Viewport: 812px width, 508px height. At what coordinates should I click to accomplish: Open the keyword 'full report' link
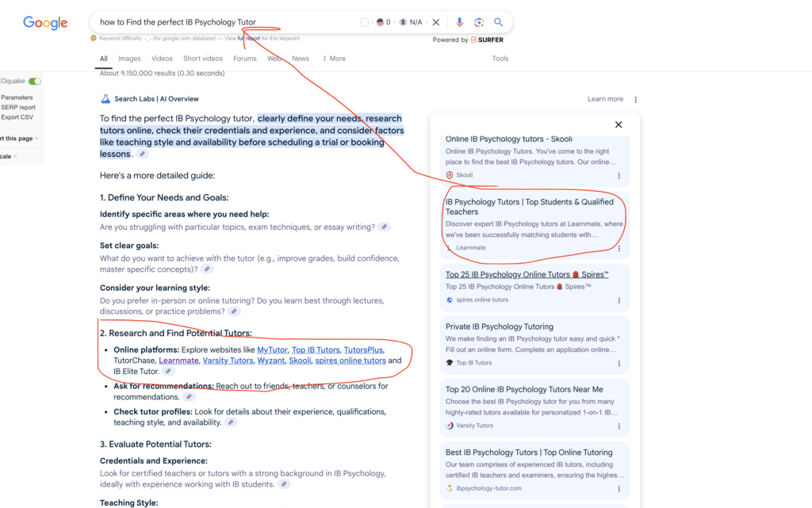pyautogui.click(x=249, y=38)
